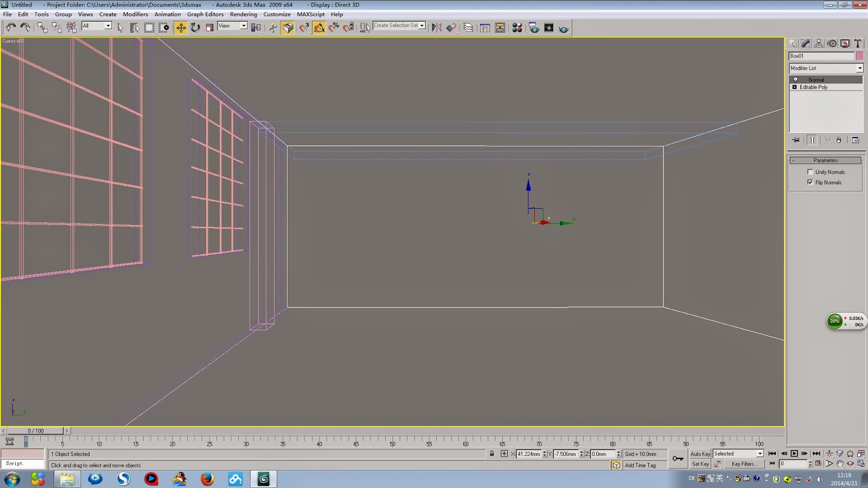Viewport: 868px width, 488px height.
Task: Activate the Select and Move tool
Action: click(181, 28)
